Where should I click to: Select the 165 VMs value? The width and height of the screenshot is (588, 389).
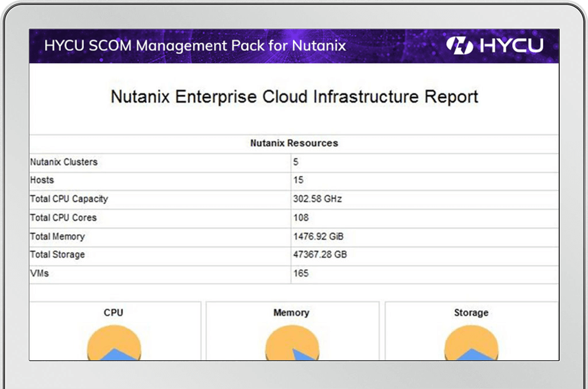click(301, 273)
